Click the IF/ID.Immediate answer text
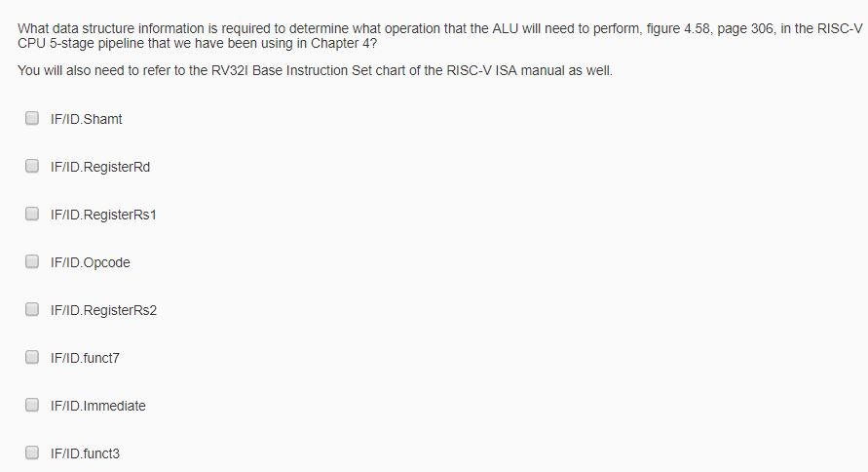This screenshot has width=868, height=472. 98,406
